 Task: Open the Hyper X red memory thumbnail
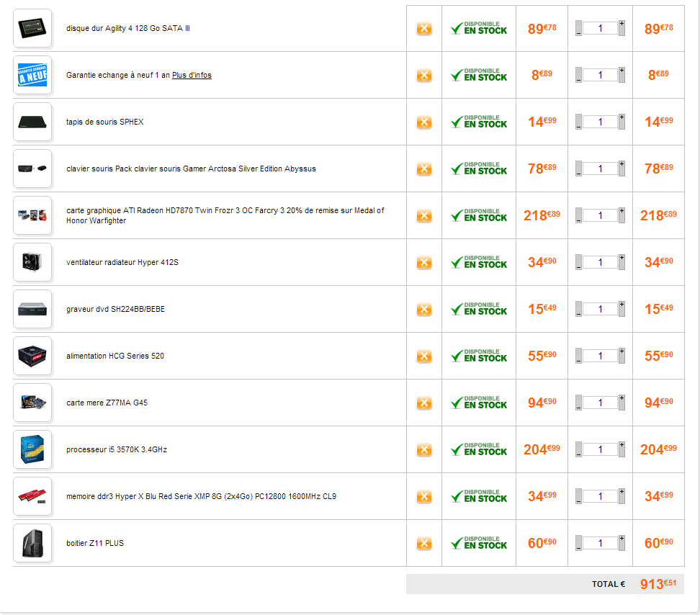click(32, 496)
